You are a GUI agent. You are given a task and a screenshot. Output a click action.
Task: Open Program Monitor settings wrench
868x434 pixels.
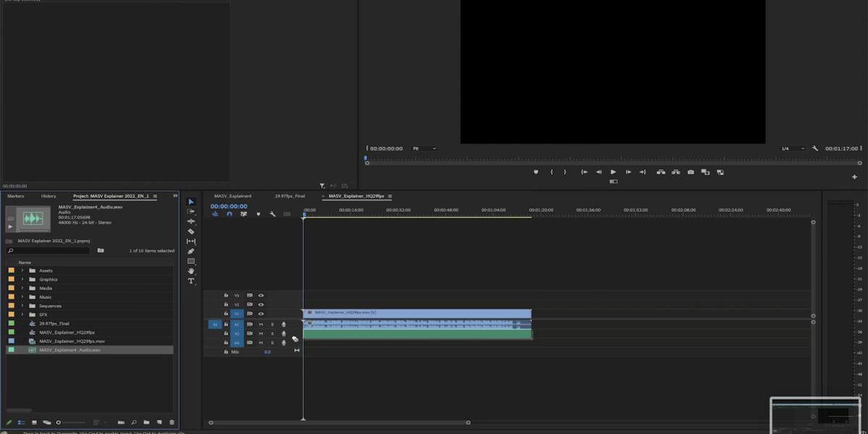(815, 148)
